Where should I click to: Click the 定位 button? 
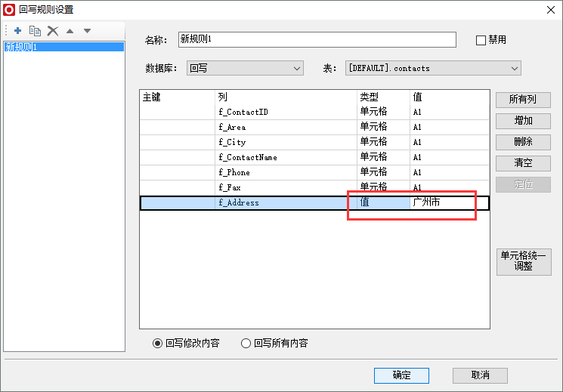(x=523, y=184)
